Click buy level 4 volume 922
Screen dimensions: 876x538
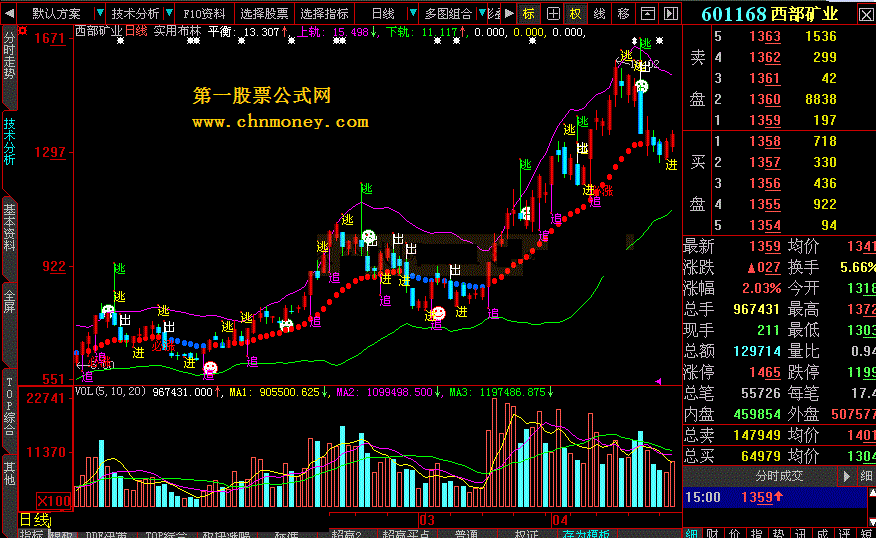[825, 204]
